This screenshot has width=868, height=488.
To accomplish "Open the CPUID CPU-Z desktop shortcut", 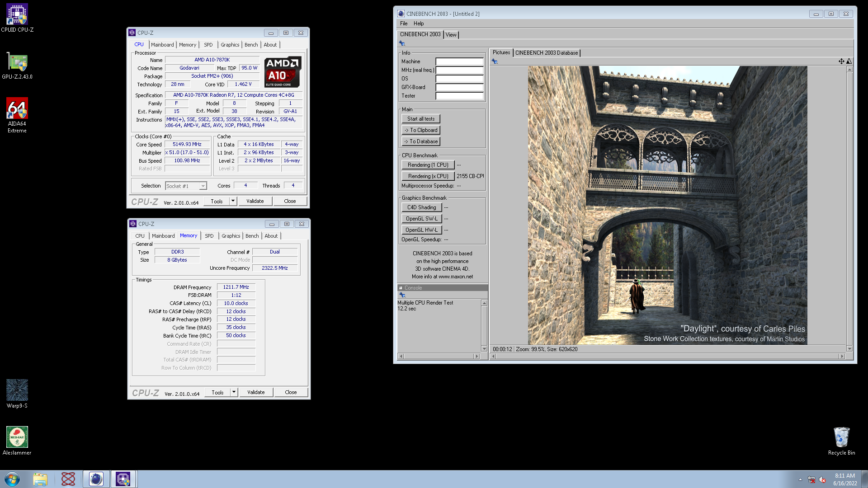I will click(17, 18).
